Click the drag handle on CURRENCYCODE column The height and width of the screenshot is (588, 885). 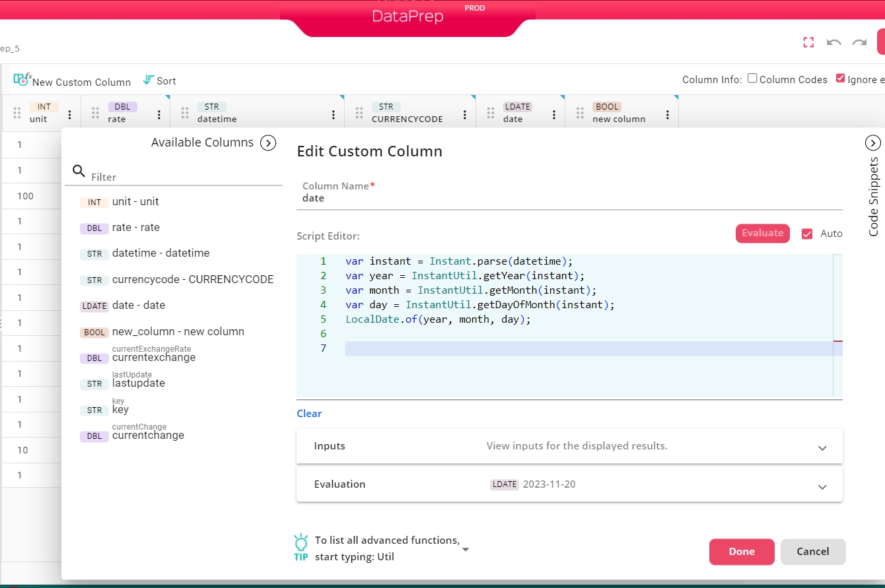359,114
